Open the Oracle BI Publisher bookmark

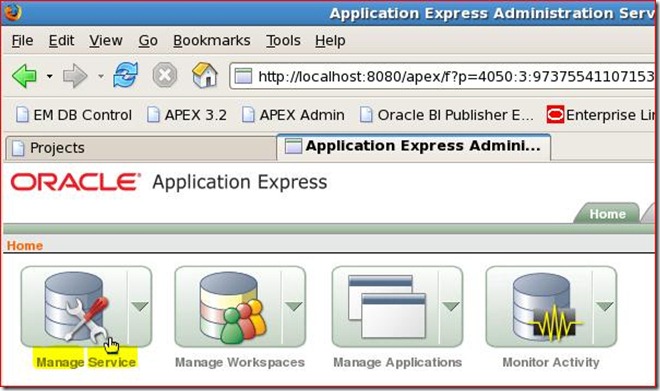(x=447, y=114)
